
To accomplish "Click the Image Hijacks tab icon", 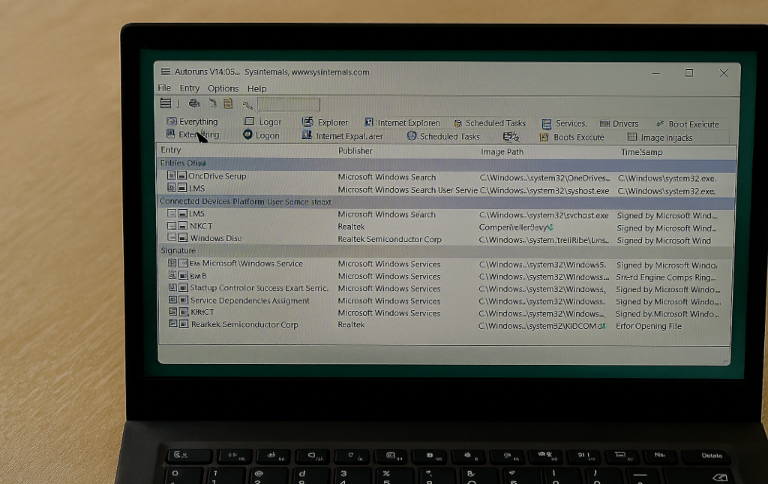I will coord(632,137).
